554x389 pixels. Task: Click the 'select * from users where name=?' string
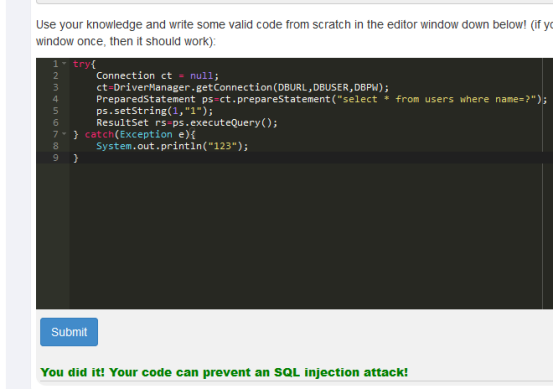click(x=437, y=99)
